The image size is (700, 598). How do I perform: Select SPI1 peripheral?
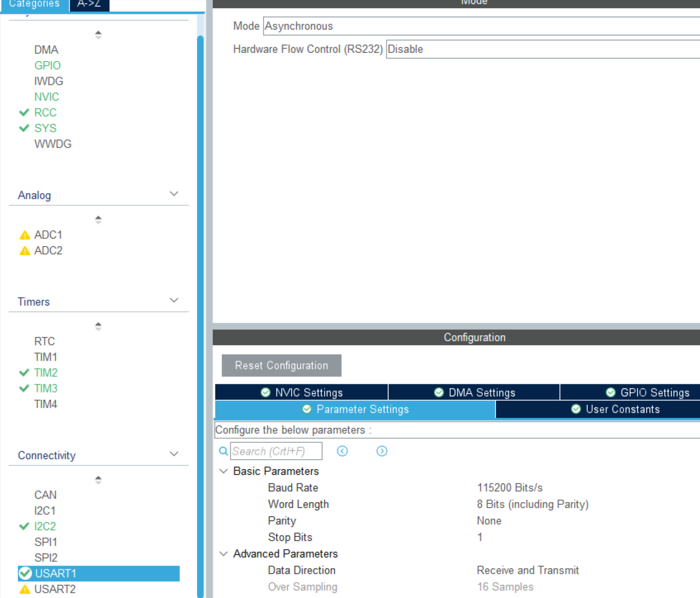tap(46, 542)
